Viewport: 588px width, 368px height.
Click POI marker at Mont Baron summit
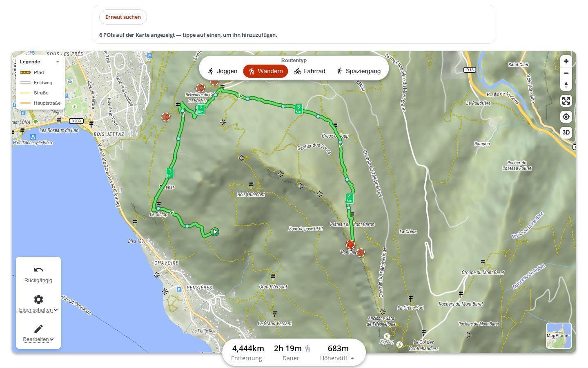point(350,245)
